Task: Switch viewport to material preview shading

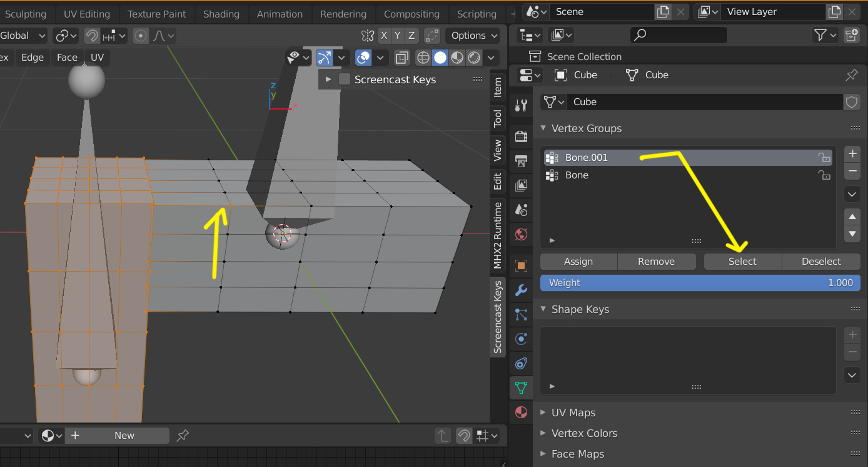Action: (457, 58)
